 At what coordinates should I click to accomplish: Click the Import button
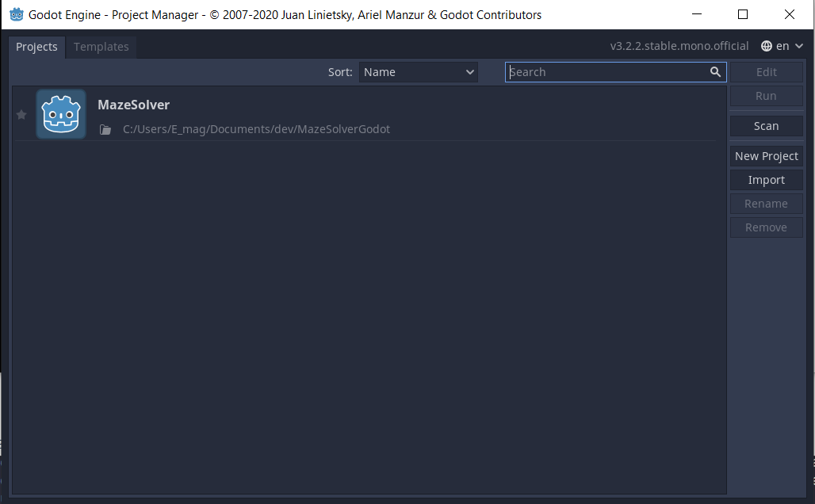tap(766, 181)
